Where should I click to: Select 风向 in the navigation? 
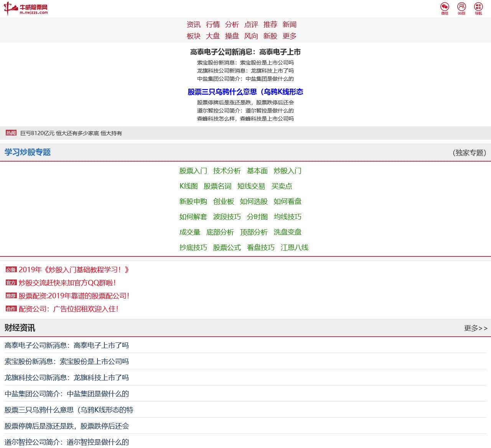pos(251,36)
